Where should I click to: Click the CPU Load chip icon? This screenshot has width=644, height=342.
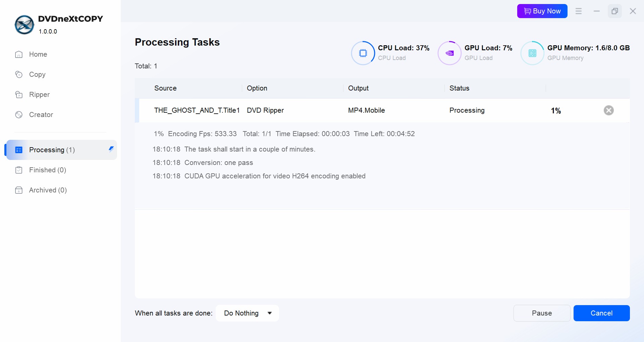click(363, 53)
